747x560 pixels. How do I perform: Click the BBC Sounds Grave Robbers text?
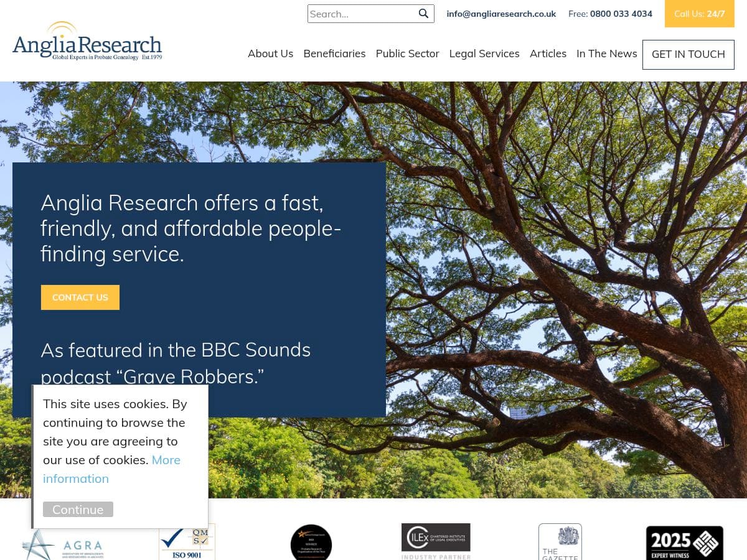click(176, 363)
